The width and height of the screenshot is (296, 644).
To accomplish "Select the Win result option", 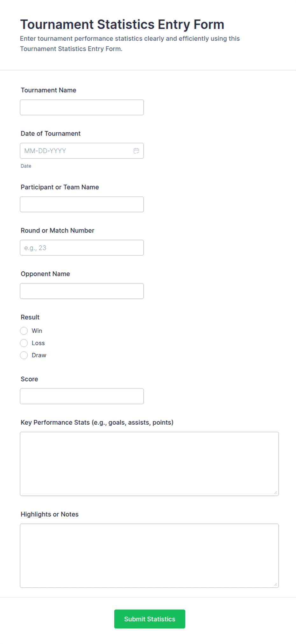I will (x=24, y=331).
